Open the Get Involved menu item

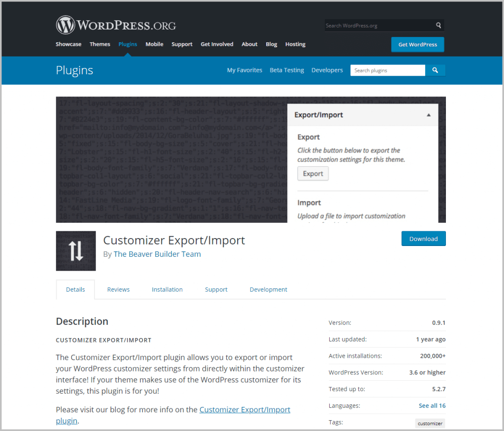tap(217, 44)
